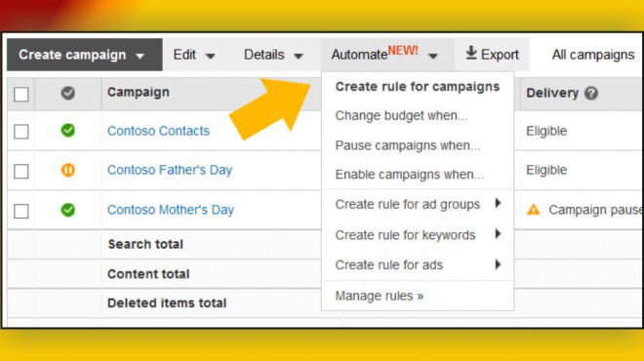
Task: Check the Contoso Father's Day row checkbox
Action: [x=20, y=172]
